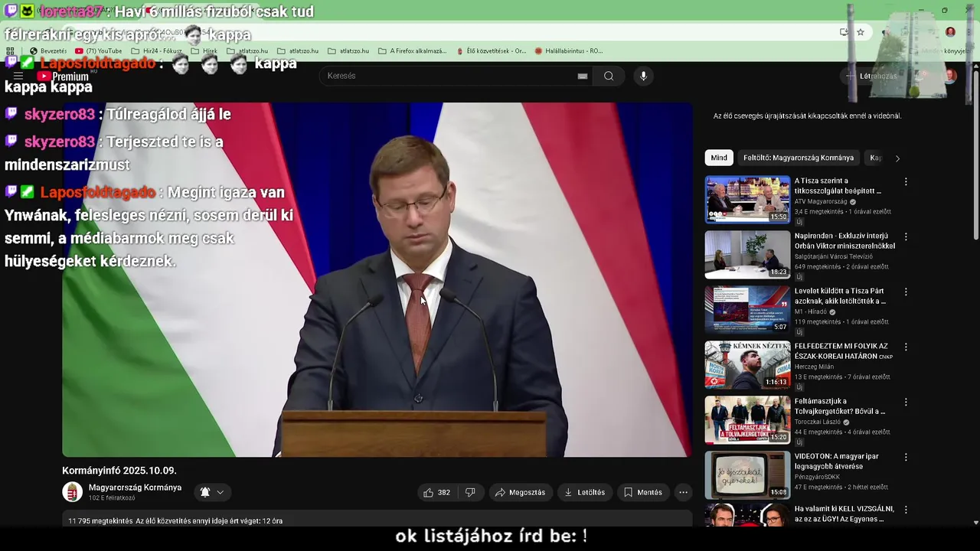This screenshot has height=551, width=980.
Task: Open the (71) YouTube bookmark
Action: 99,51
